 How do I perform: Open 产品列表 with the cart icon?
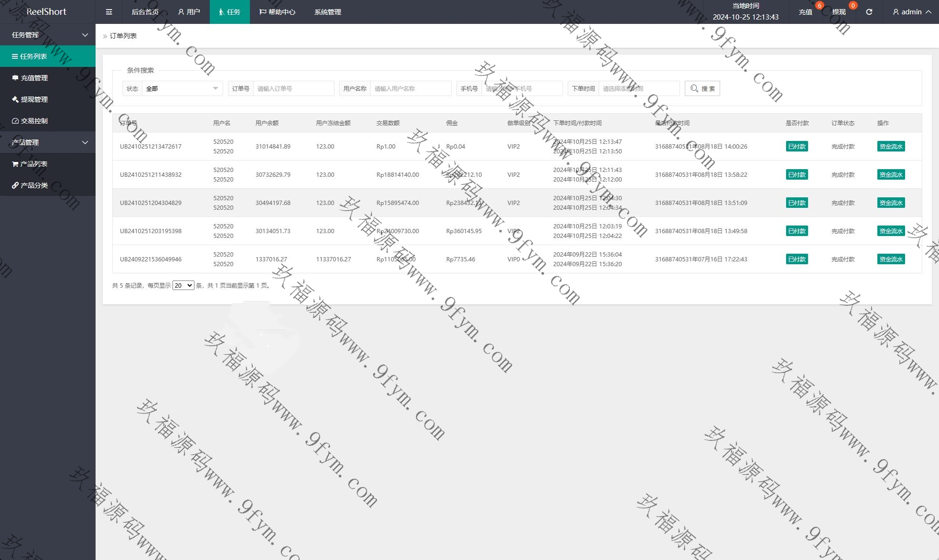click(33, 164)
